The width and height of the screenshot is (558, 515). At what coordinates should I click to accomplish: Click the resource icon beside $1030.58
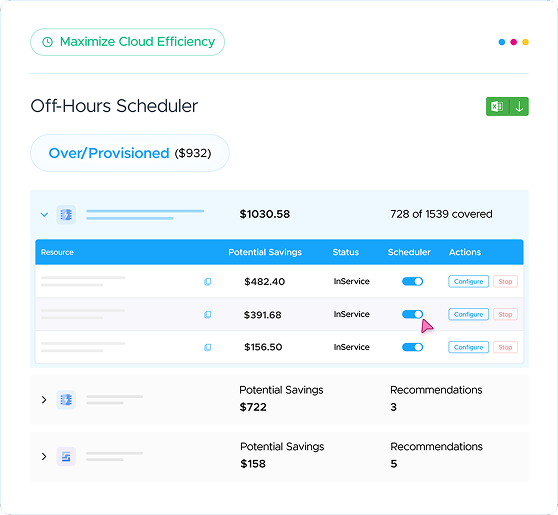66,215
